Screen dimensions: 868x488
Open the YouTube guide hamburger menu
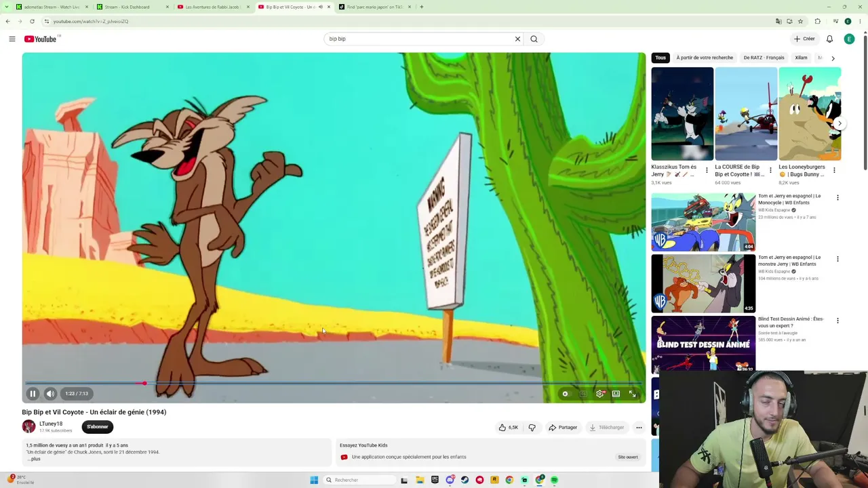click(x=12, y=39)
